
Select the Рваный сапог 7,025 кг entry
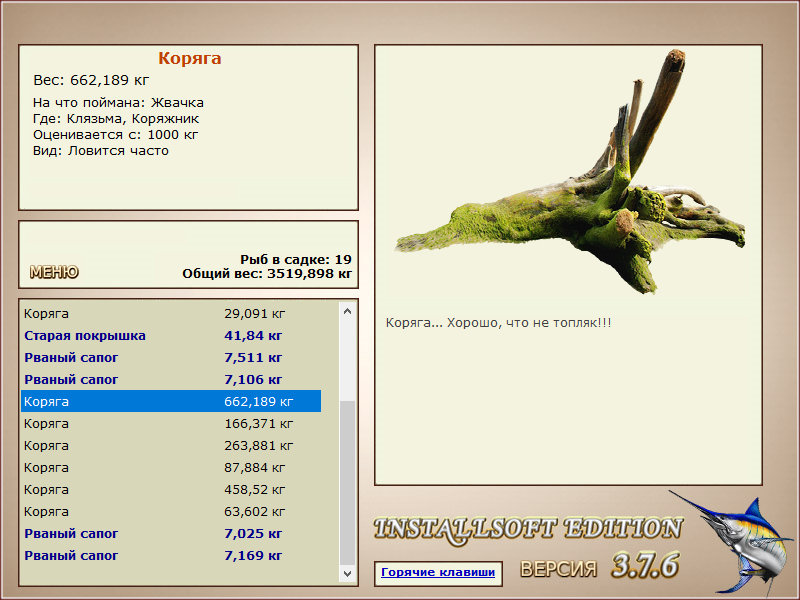[171, 533]
